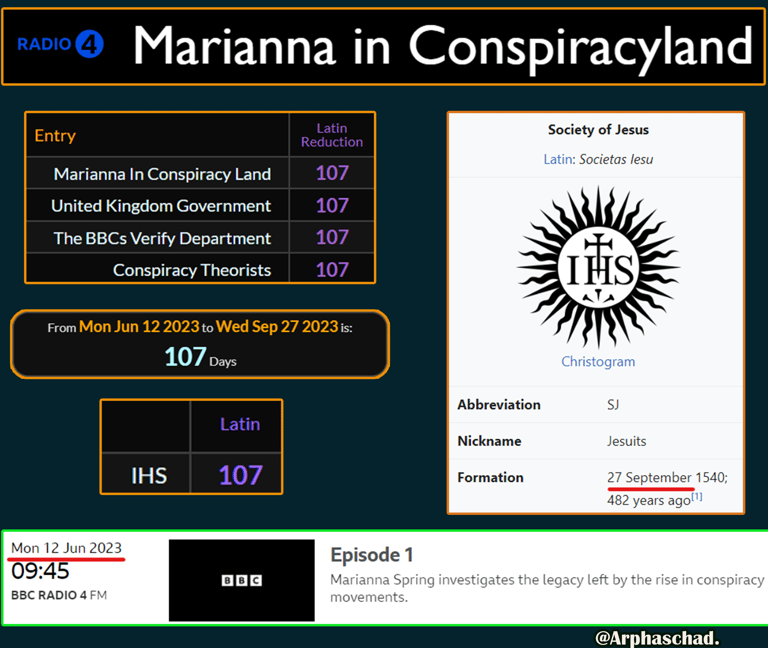Click the '482 years ago' text
The width and height of the screenshot is (768, 648).
pyautogui.click(x=648, y=500)
